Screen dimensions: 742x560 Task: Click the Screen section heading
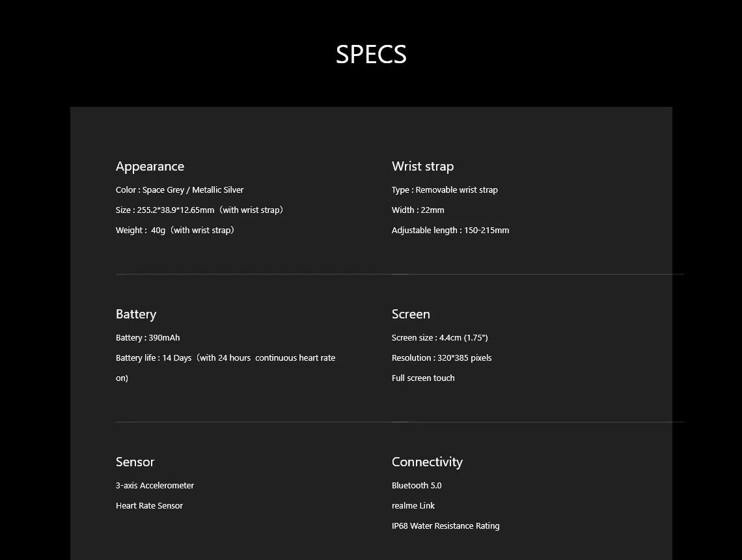click(411, 314)
